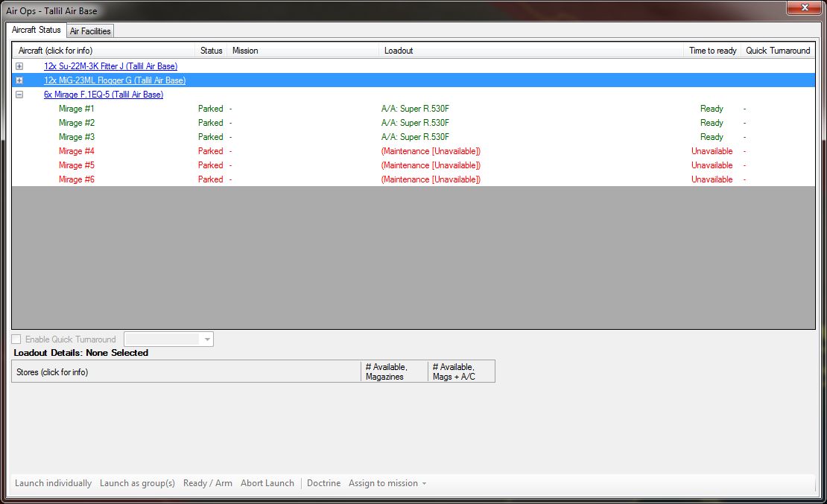Open the 12x MiG-23ML Flogger G link

click(115, 80)
